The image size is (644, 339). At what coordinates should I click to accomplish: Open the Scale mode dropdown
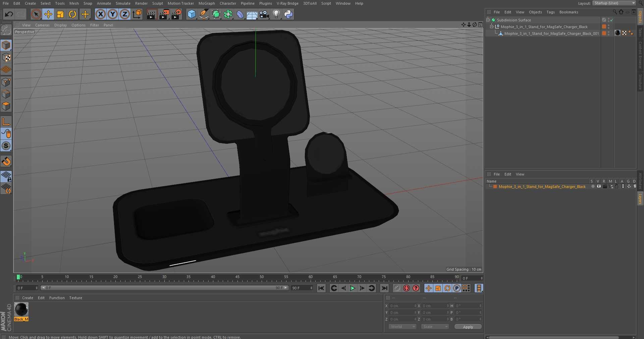point(435,327)
